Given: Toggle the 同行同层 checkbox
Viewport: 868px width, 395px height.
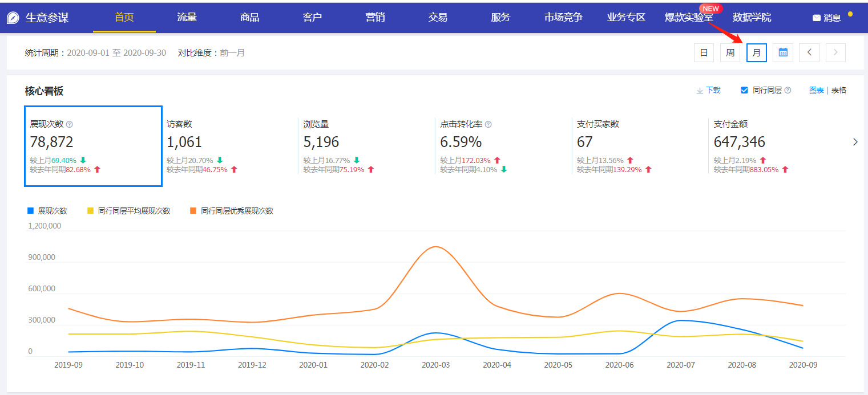Looking at the screenshot, I should point(744,90).
